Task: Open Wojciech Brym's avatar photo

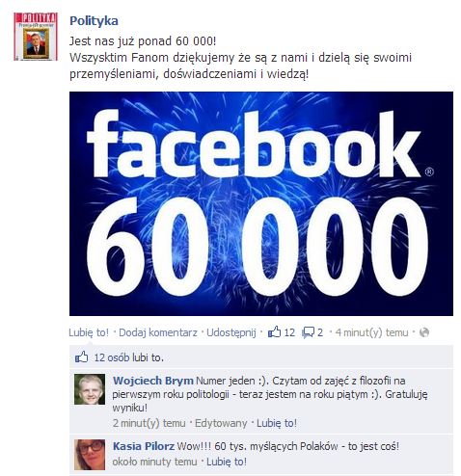Action: 90,389
